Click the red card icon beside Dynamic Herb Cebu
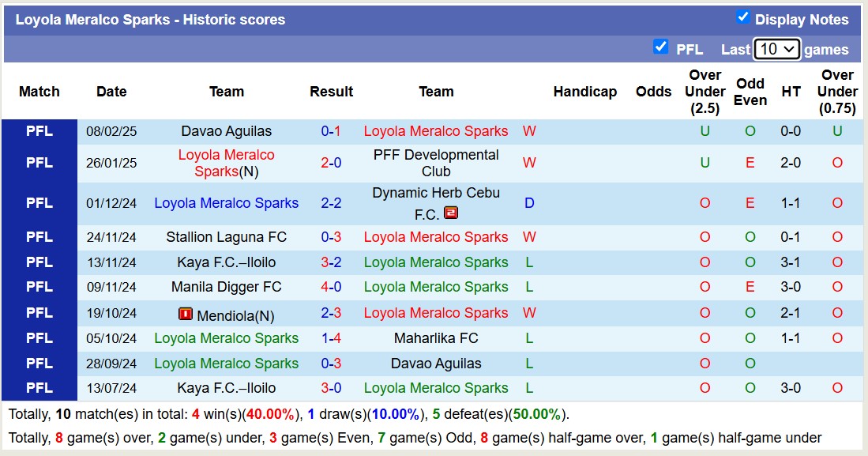Viewport: 868px width, 456px height. (x=451, y=213)
